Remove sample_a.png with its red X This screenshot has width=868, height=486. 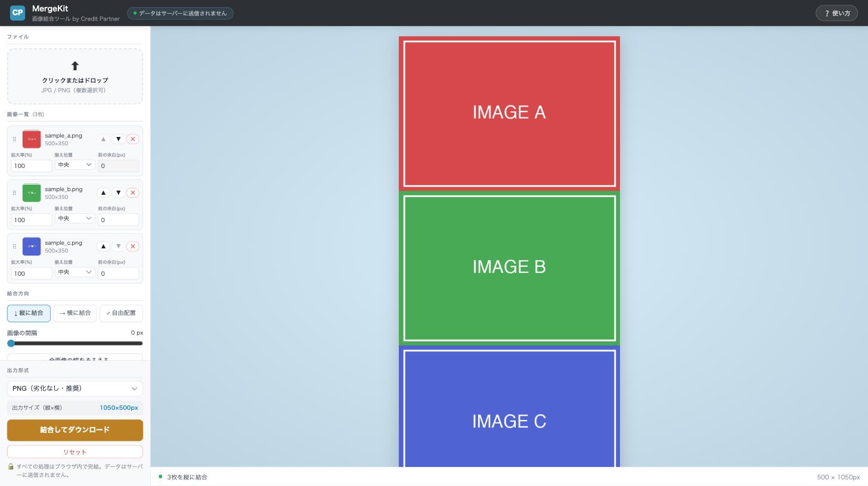pos(133,139)
